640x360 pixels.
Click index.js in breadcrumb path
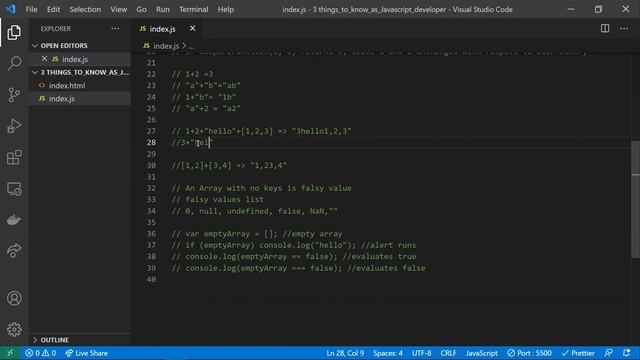click(166, 46)
